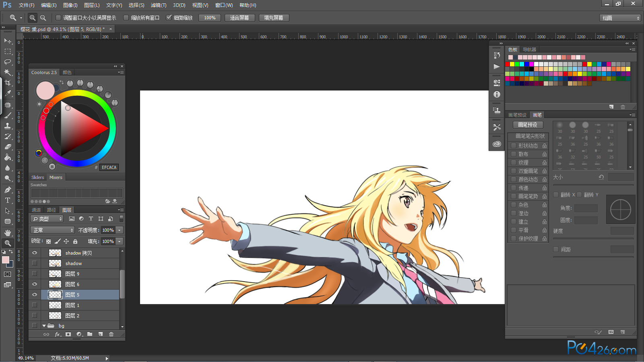Select the Paint Bucket tool
Viewport: 644px width, 362px height.
[x=8, y=157]
